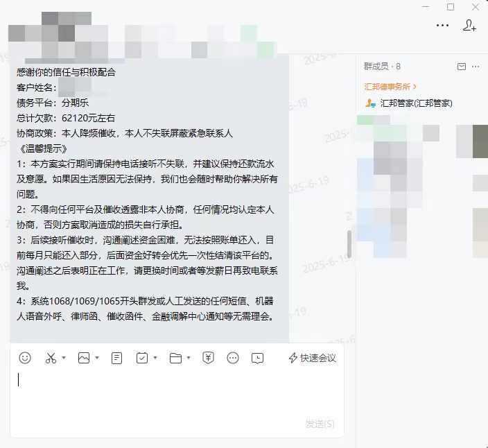Click the task checklist icon
Image resolution: width=488 pixels, height=448 pixels.
(142, 358)
